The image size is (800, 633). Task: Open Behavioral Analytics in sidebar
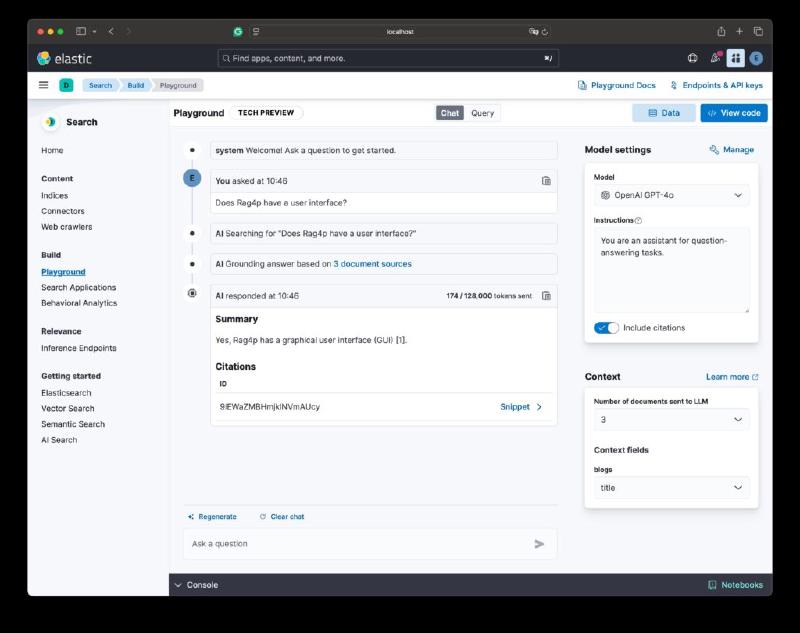[x=79, y=302]
